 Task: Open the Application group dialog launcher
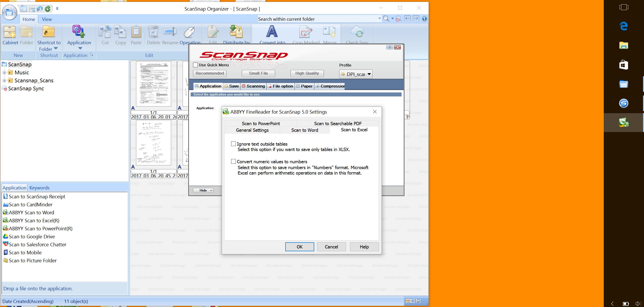[92, 55]
